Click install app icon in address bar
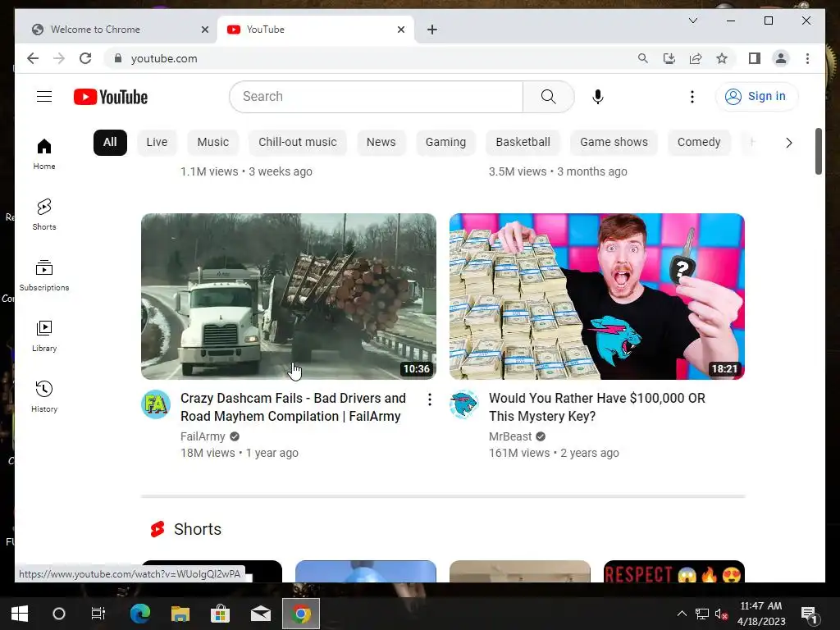 tap(669, 58)
